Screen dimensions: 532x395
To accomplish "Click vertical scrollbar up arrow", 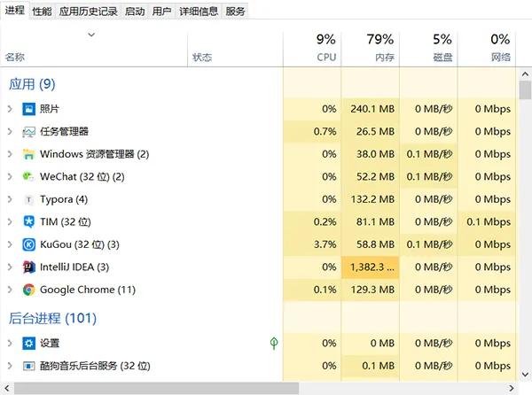I will 525,74.
